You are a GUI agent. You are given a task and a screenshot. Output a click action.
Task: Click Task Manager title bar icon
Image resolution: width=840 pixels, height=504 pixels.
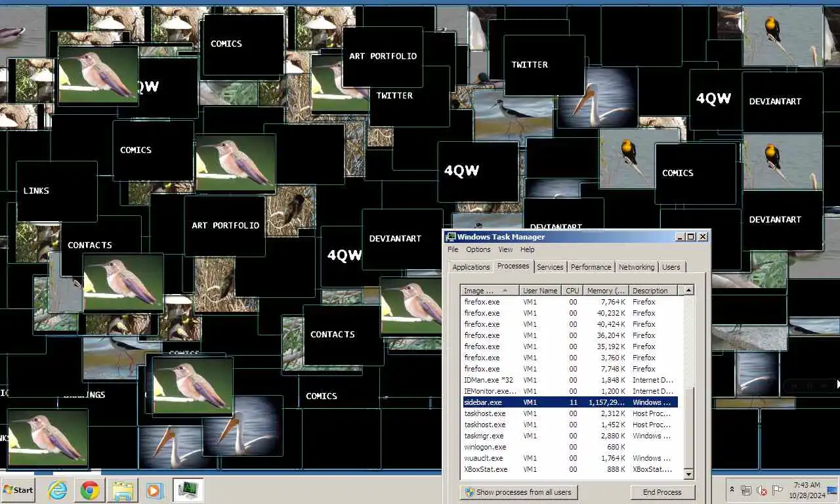[451, 237]
